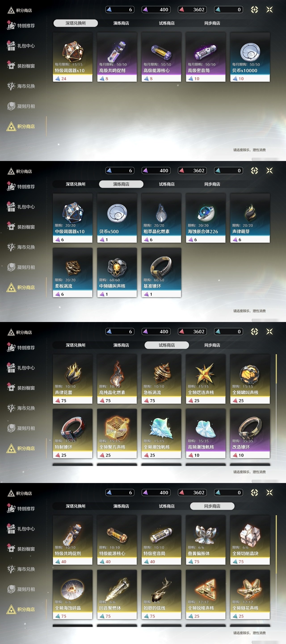Screen dimensions: 286x644
Task: Choose the 贝币x10000 shell coin icon
Action: (x=250, y=52)
